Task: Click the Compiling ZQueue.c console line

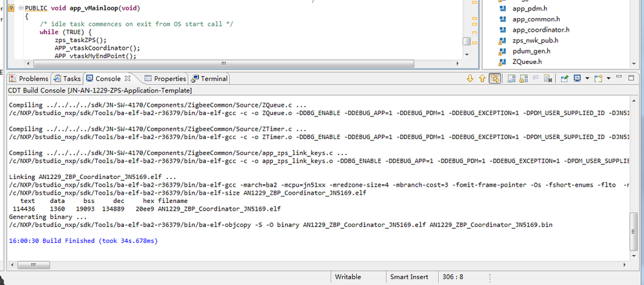Action: pyautogui.click(x=157, y=105)
